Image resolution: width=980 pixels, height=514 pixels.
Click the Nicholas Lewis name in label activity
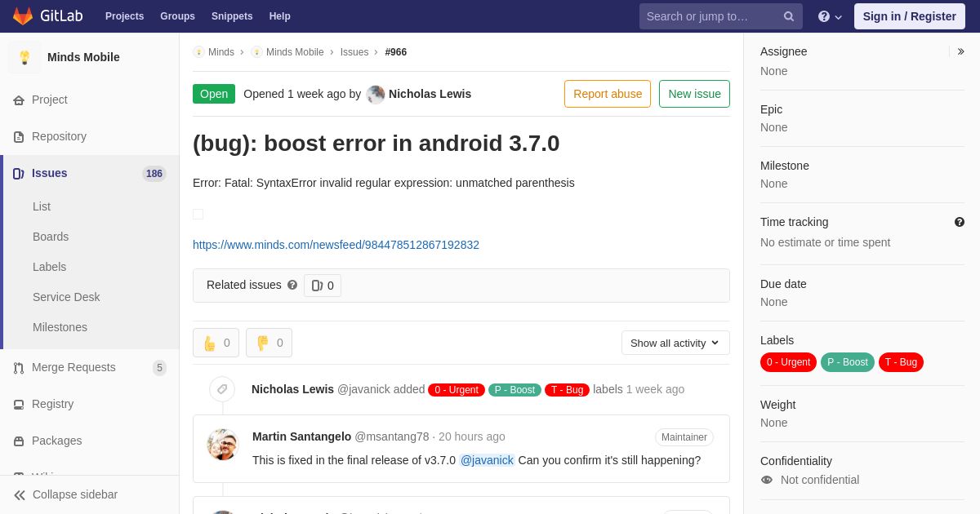click(x=292, y=389)
